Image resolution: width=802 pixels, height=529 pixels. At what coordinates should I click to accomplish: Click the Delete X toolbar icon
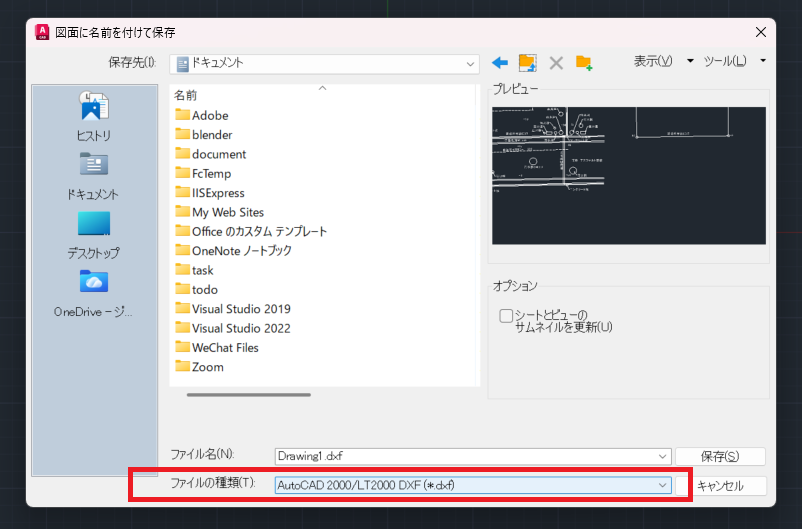click(556, 63)
